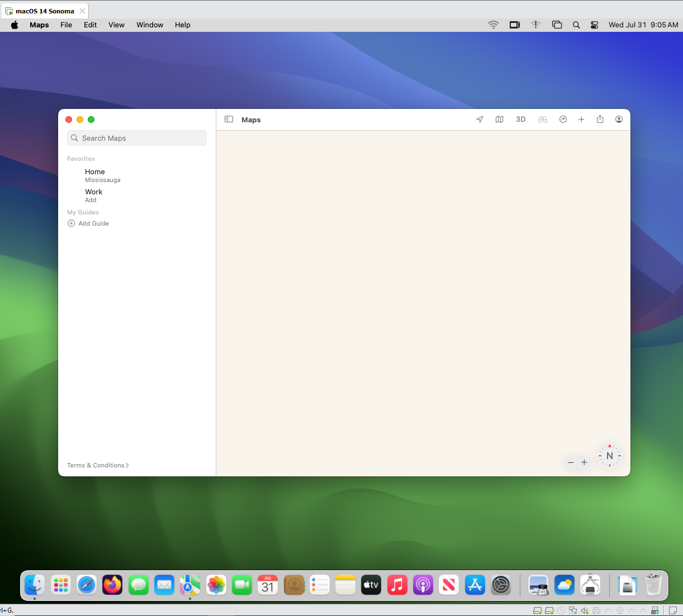Open Photos from the Dock
Viewport: 683px width, 616px height.
(216, 585)
